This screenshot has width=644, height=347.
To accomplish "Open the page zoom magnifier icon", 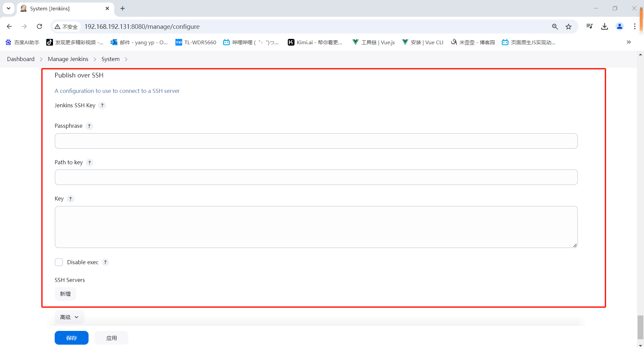I will click(x=555, y=26).
